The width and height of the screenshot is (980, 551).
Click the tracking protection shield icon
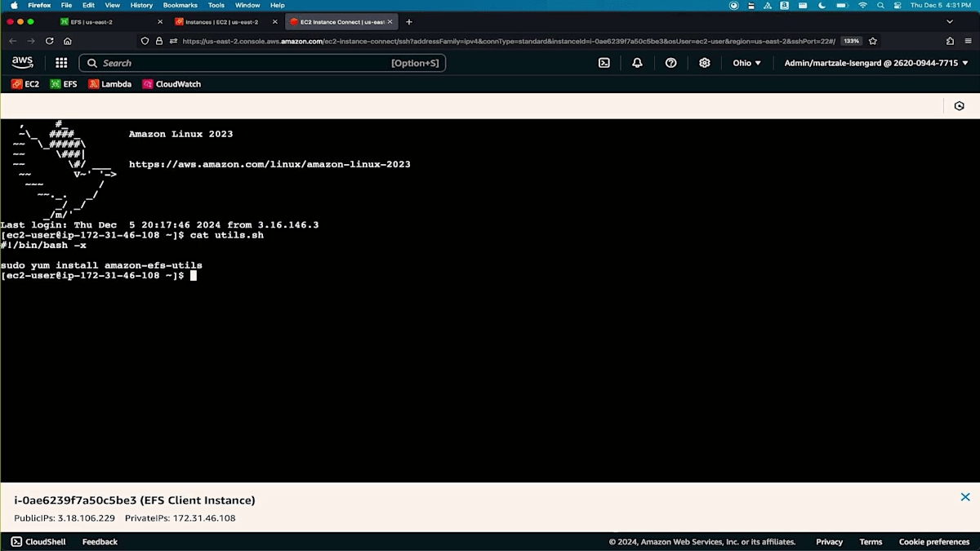(x=145, y=41)
